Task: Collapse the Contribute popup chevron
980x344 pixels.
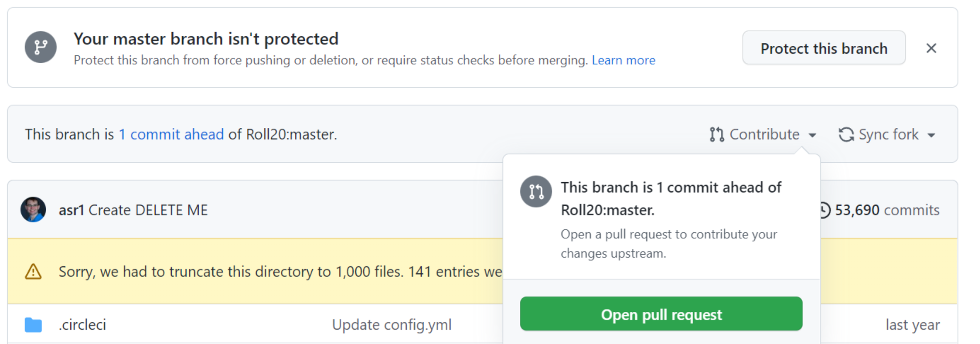Action: click(x=813, y=135)
